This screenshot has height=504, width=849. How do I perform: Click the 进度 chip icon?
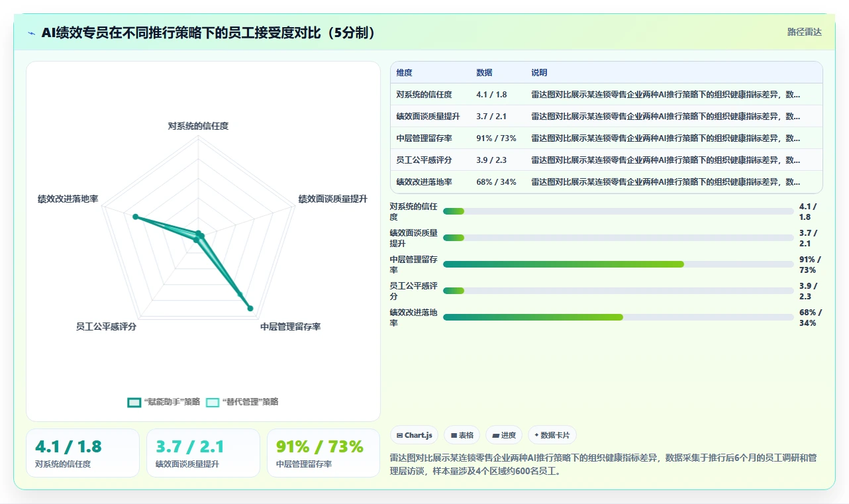point(495,436)
